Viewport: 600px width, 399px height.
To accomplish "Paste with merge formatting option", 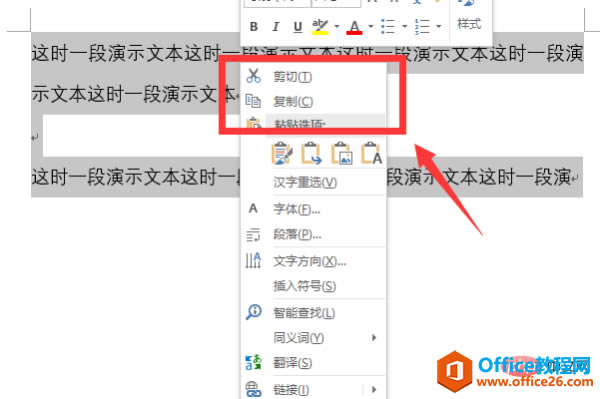I will tap(311, 153).
